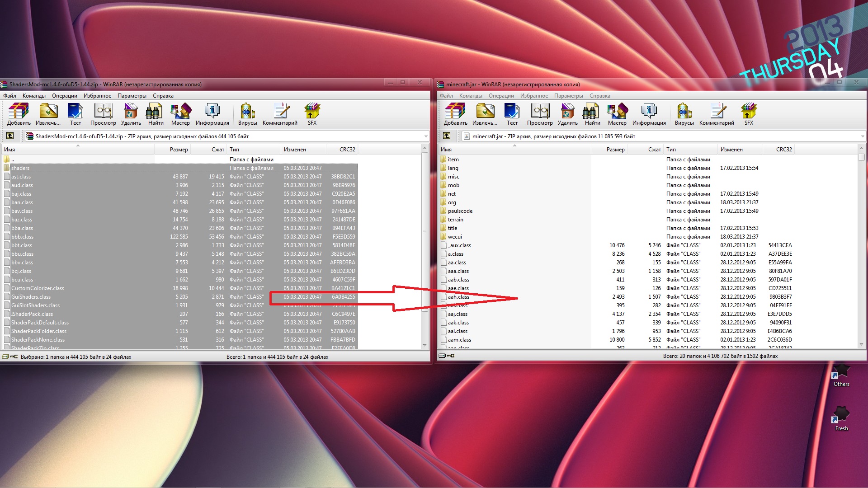This screenshot has width=868, height=488.
Task: Click Информация icon in minecraft.jar window
Action: [649, 114]
